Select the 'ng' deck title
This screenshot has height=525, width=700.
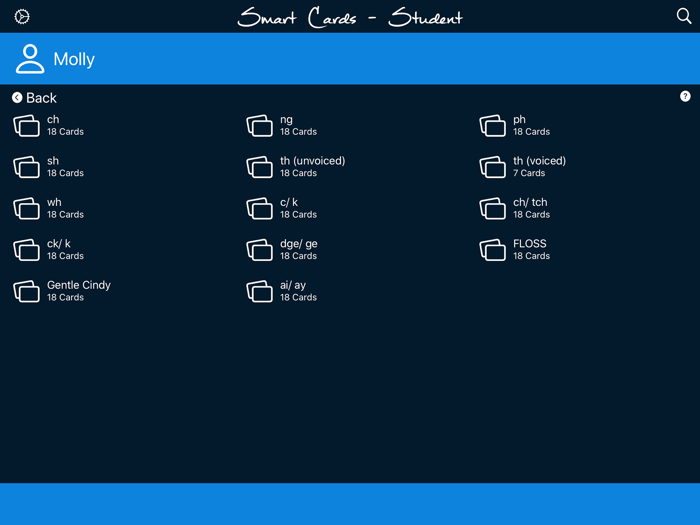point(286,120)
